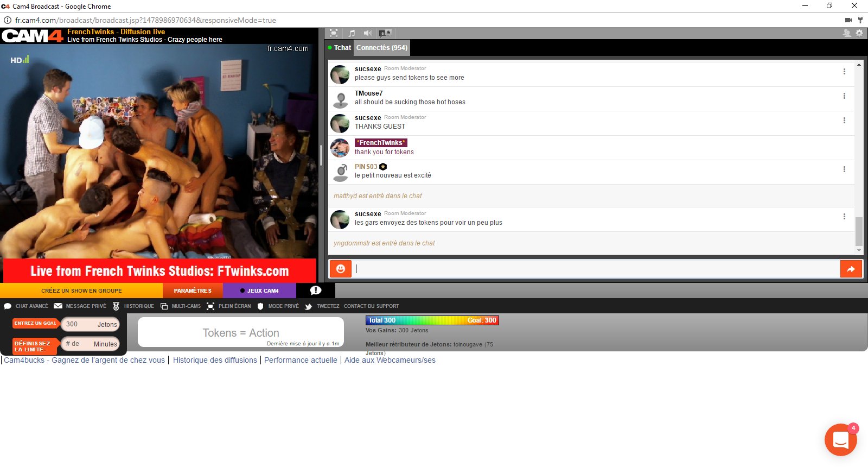868x467 pixels.
Task: Click the Message Privé envelope icon
Action: (58, 306)
